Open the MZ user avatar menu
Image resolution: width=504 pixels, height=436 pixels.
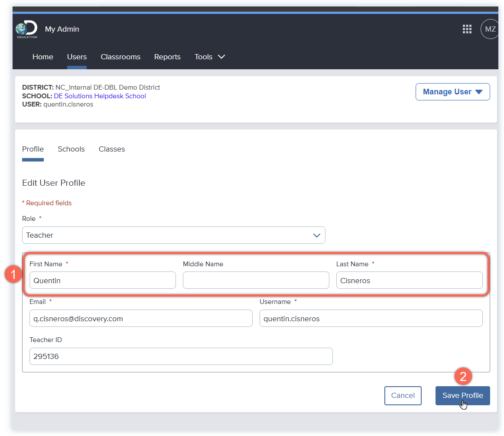click(490, 29)
